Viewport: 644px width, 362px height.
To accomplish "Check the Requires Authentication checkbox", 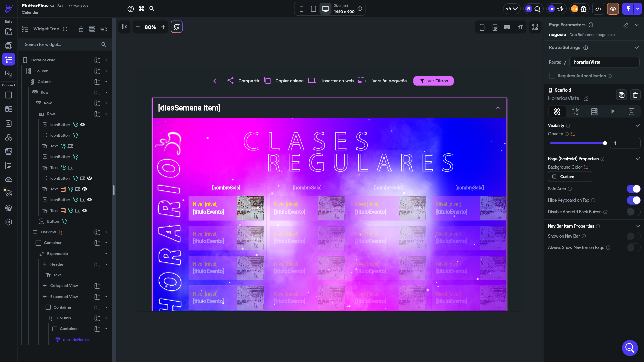I will tap(552, 76).
